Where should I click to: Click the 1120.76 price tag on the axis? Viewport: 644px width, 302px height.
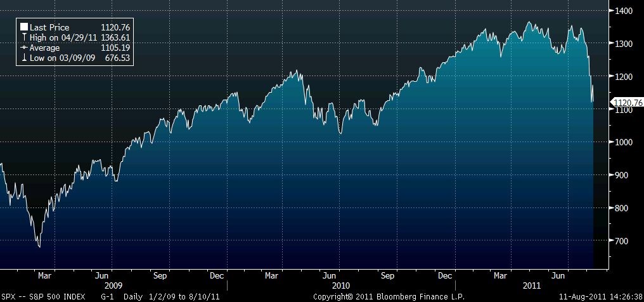pos(628,103)
